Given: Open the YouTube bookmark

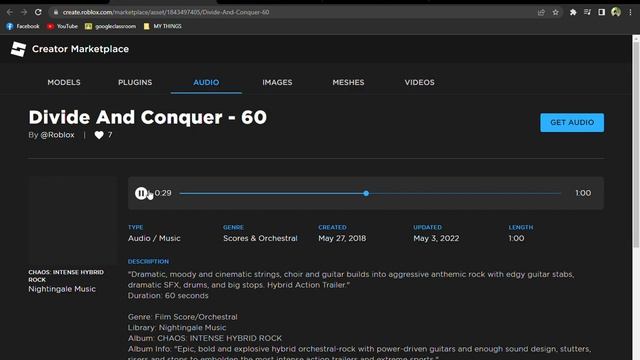Looking at the screenshot, I should [x=62, y=26].
